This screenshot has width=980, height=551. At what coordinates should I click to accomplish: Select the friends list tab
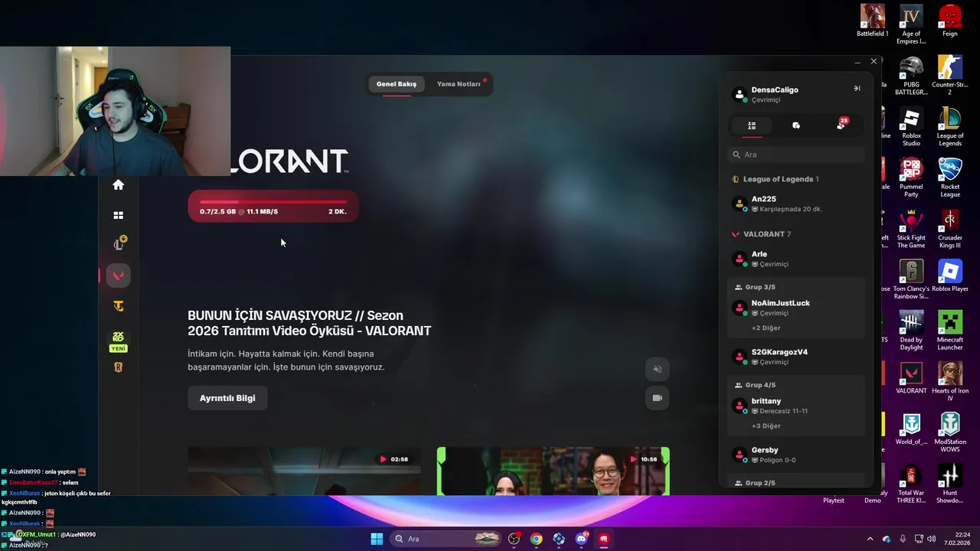click(752, 126)
